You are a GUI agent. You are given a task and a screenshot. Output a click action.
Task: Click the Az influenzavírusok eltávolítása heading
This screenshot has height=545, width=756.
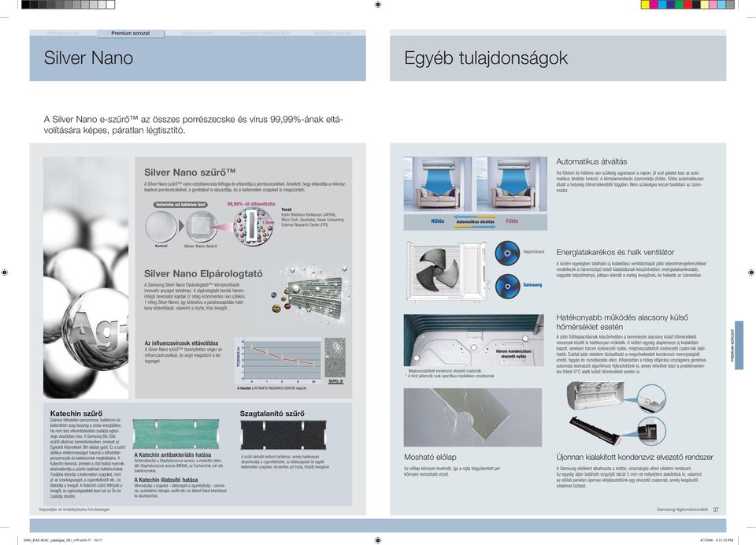tap(181, 343)
